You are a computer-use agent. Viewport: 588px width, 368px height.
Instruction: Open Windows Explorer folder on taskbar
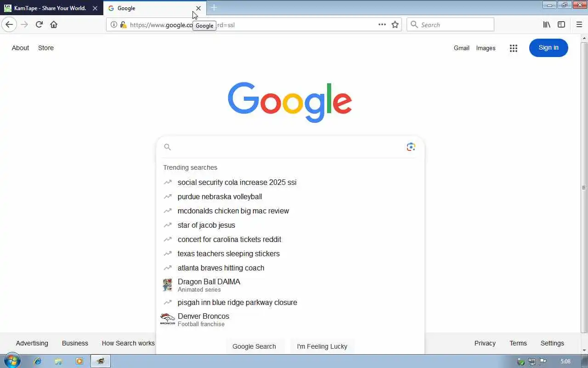tap(58, 361)
